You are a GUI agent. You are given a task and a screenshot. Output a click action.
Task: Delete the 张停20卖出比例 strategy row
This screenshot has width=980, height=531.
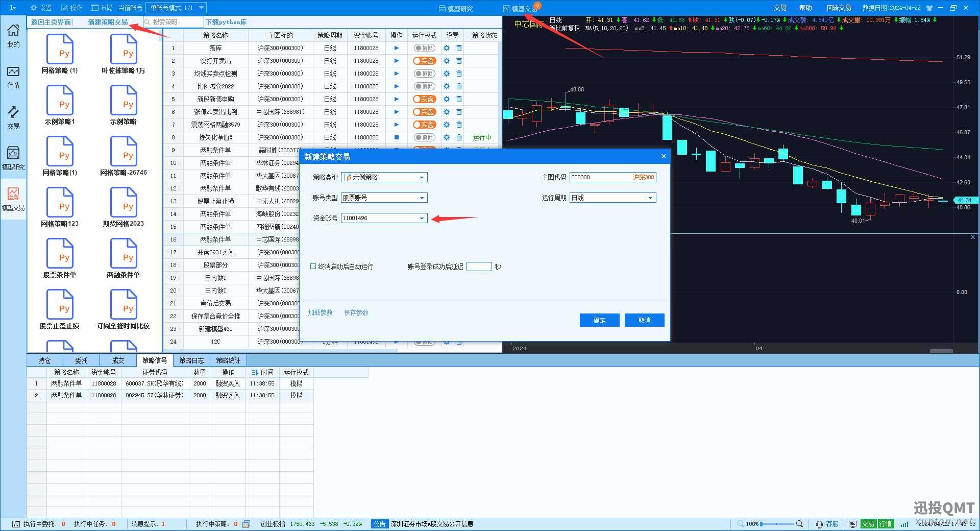click(459, 112)
